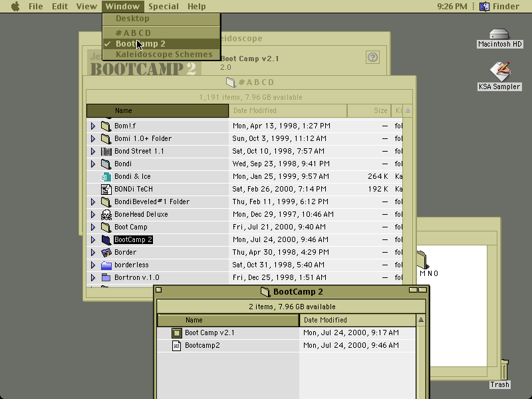The image size is (532, 399).
Task: Click the # A B C D window title folder icon
Action: pyautogui.click(x=231, y=82)
